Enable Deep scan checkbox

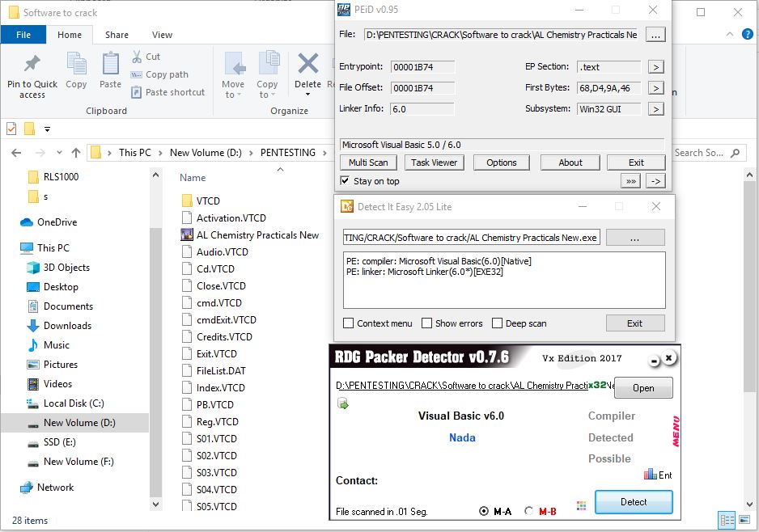coord(497,323)
